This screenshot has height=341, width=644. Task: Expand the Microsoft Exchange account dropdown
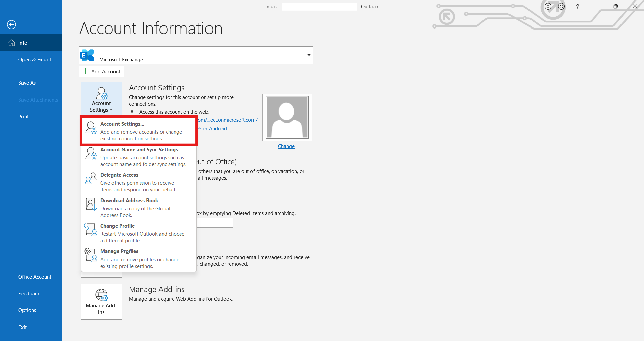click(309, 55)
